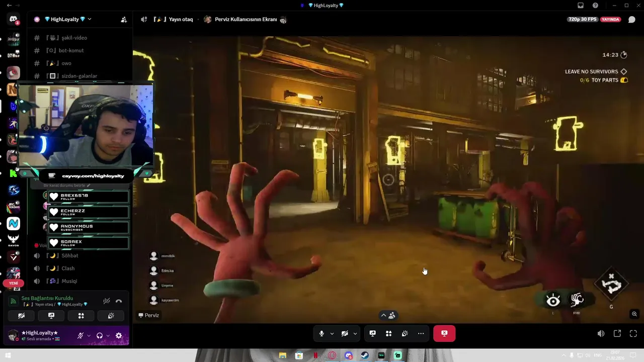Open User Settings gear
Screen dimensions: 644x362
(x=119, y=335)
